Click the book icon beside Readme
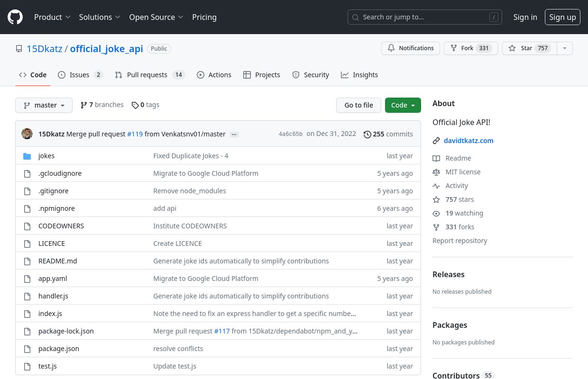The width and height of the screenshot is (588, 379). (436, 158)
